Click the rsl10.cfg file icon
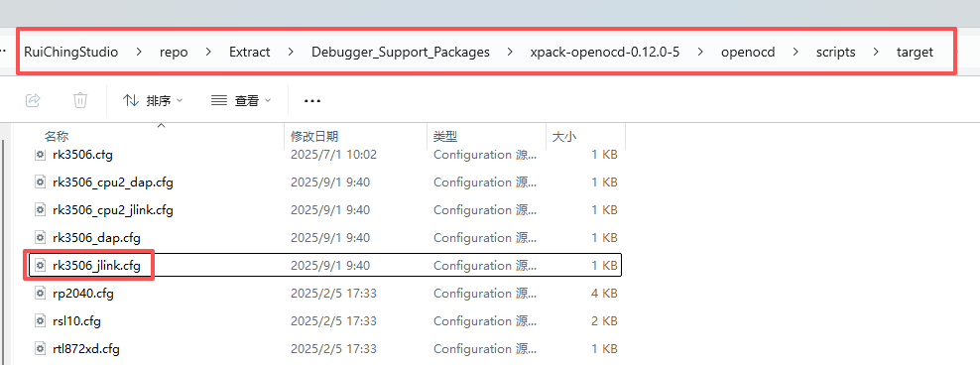 (x=40, y=321)
